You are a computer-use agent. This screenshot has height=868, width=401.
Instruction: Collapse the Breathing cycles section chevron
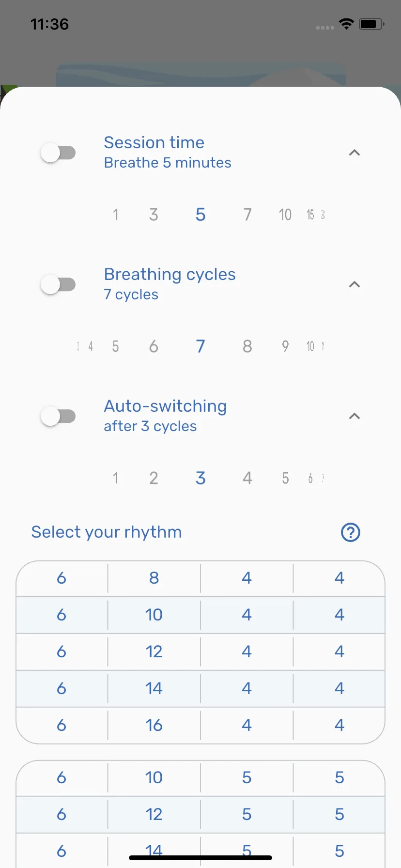[x=355, y=284]
